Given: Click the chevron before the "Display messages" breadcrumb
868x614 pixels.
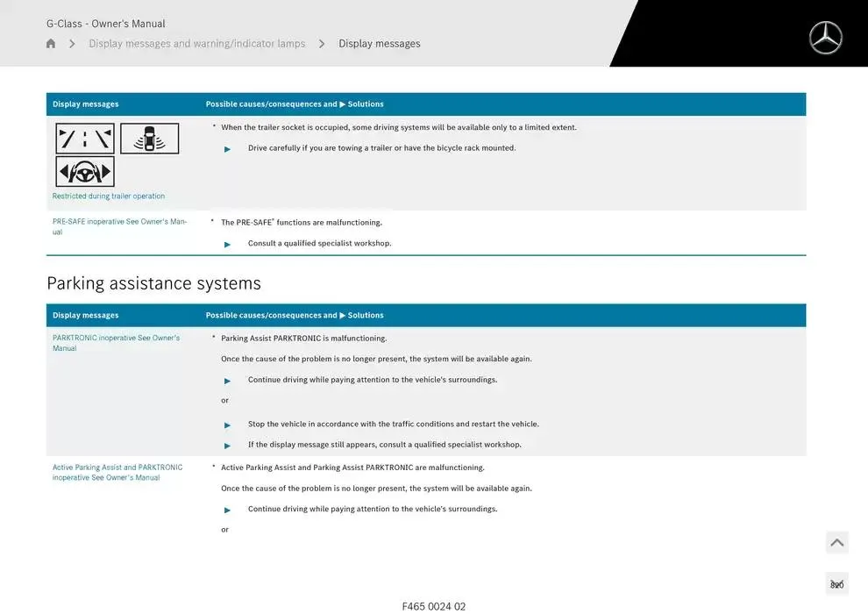Looking at the screenshot, I should click(x=322, y=44).
